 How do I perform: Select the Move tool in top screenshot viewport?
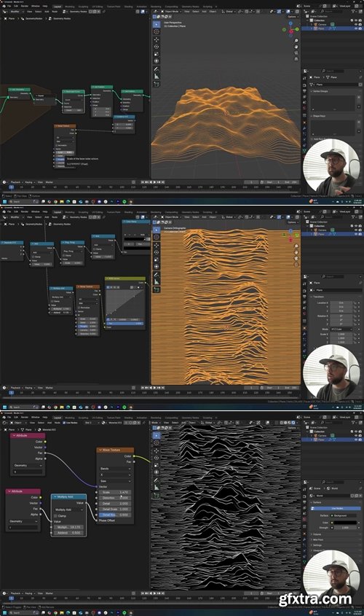point(157,39)
